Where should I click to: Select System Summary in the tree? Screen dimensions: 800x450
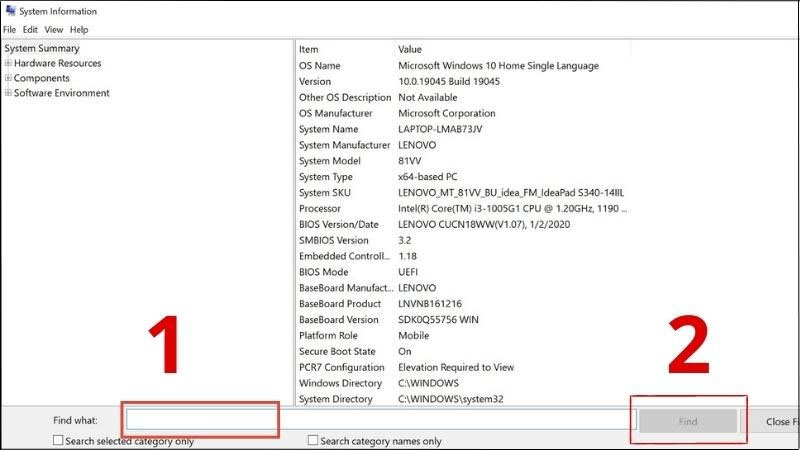click(x=42, y=48)
